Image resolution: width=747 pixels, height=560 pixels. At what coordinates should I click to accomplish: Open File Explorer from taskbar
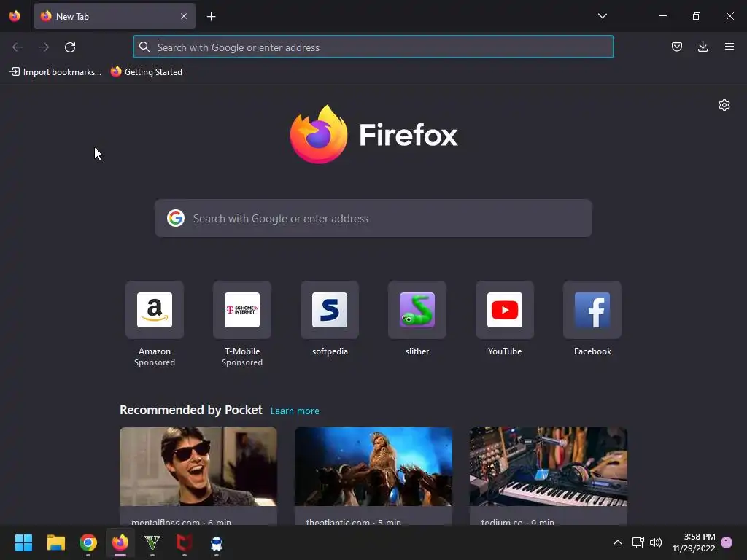[55, 542]
